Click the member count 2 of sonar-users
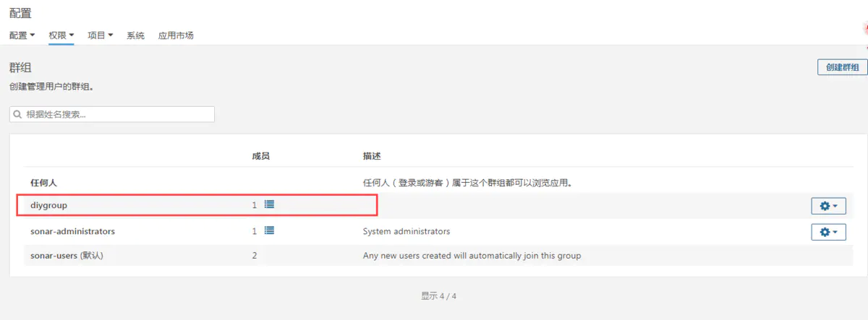This screenshot has width=868, height=320. click(x=255, y=256)
